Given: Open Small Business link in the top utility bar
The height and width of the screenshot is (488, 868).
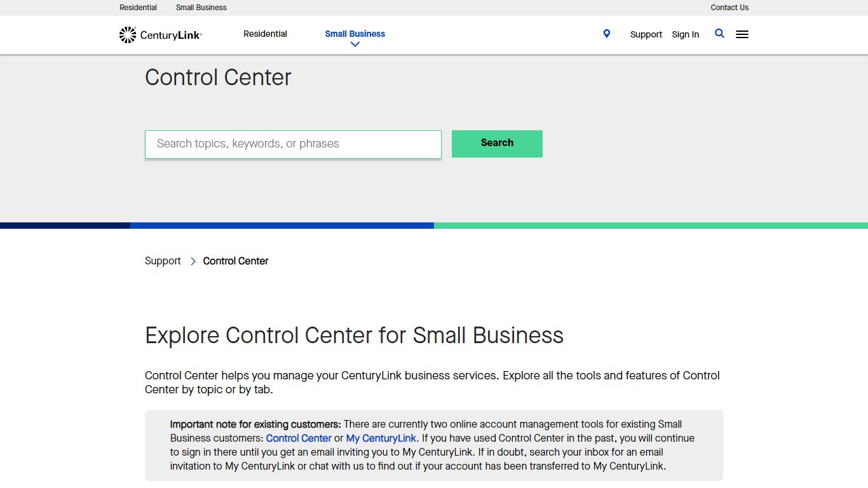Looking at the screenshot, I should pos(201,8).
